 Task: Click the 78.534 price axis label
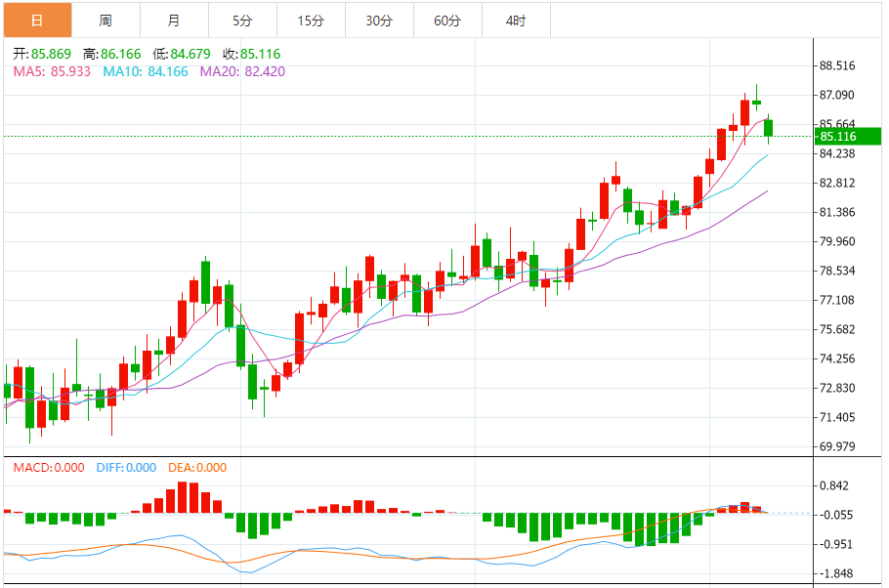[837, 271]
